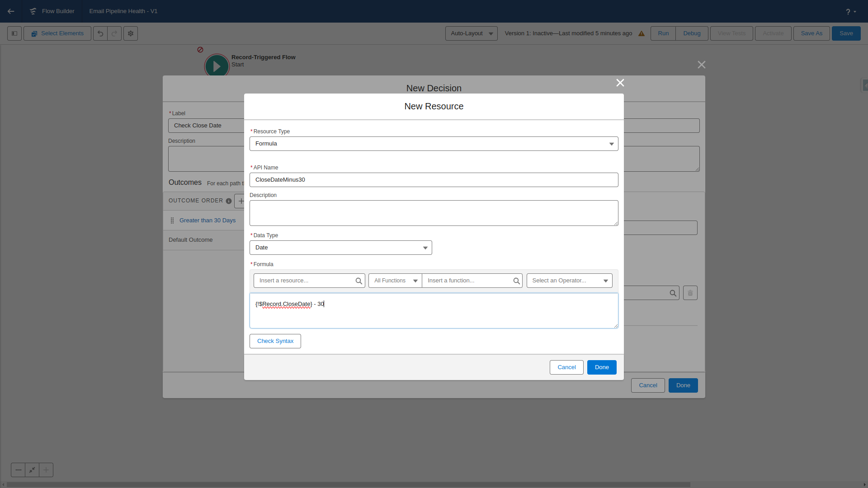The height and width of the screenshot is (488, 868).
Task: Click the back arrow icon in header
Action: click(x=11, y=11)
